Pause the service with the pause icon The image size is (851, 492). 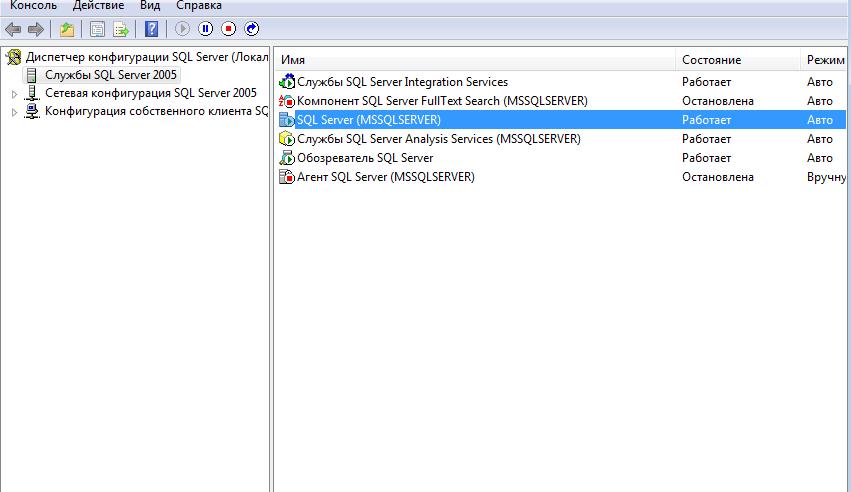tap(206, 29)
